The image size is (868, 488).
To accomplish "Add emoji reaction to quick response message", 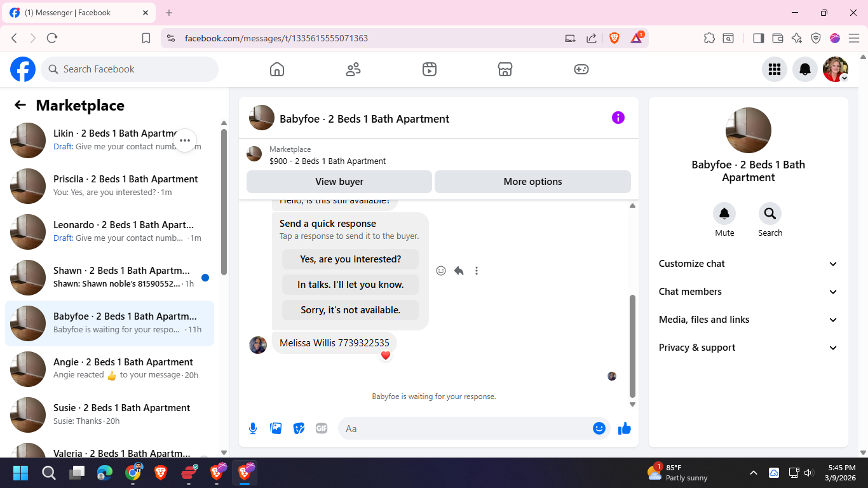I will click(x=441, y=271).
